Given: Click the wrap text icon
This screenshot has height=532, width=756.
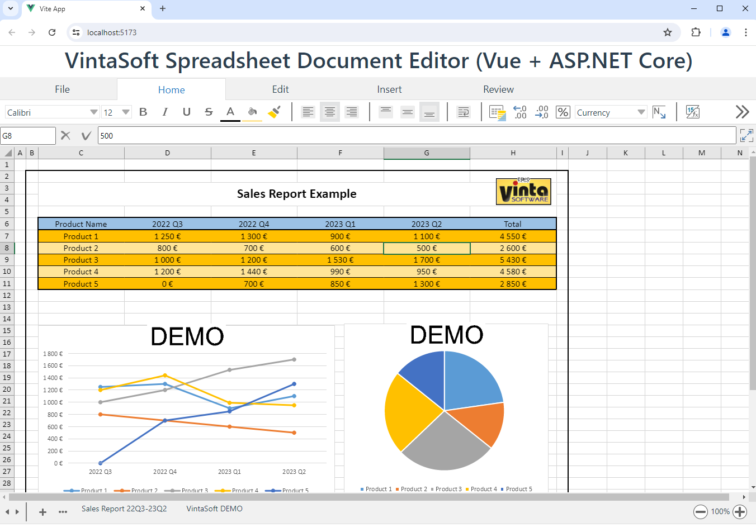Looking at the screenshot, I should tap(464, 112).
